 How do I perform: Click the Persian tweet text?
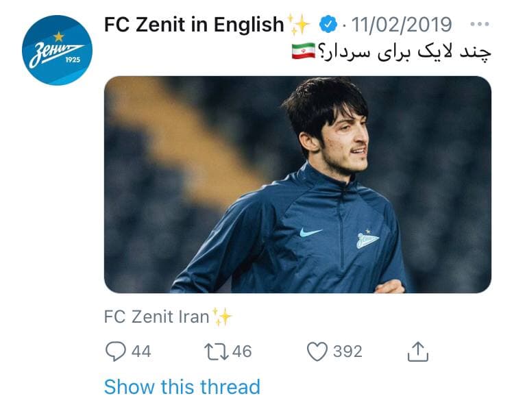pos(404,53)
